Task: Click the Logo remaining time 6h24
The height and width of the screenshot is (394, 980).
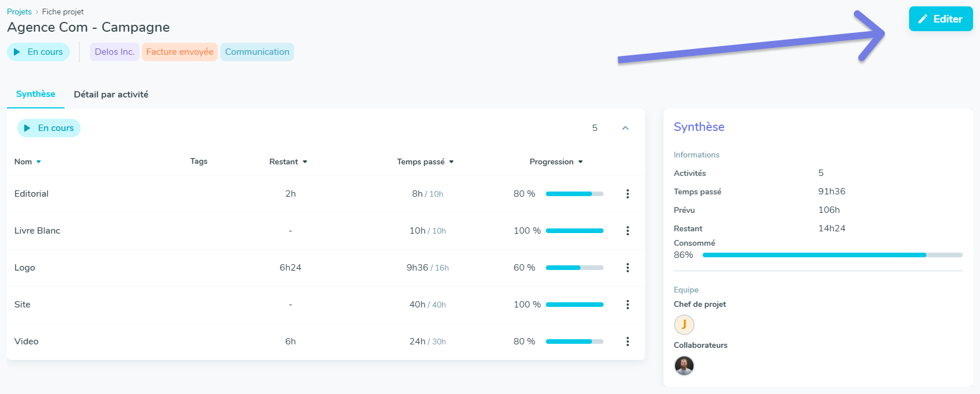Action: (x=291, y=268)
